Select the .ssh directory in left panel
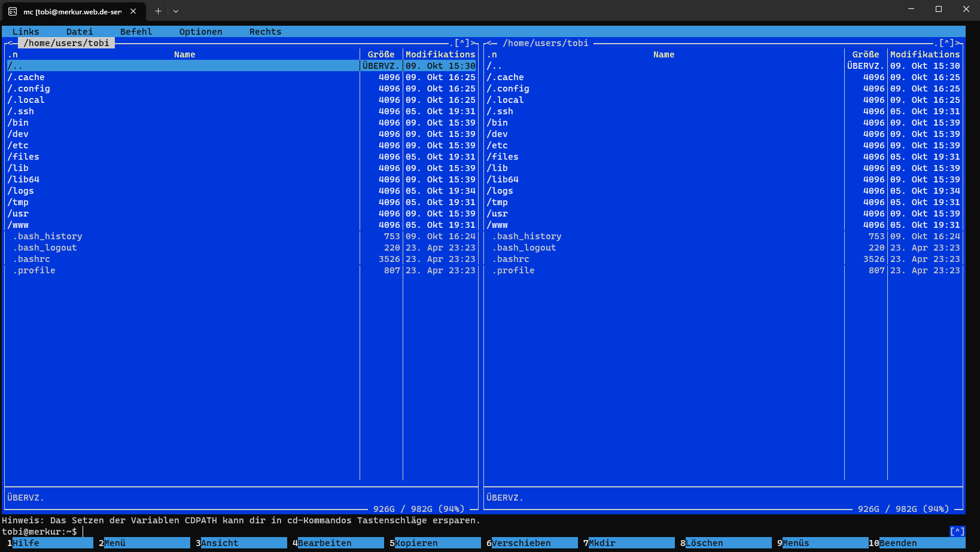 pos(21,111)
